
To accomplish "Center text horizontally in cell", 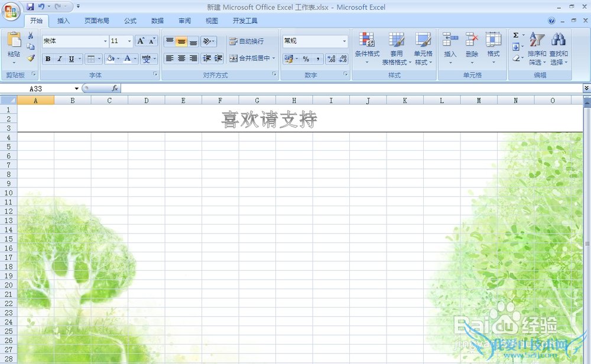I will tap(181, 58).
